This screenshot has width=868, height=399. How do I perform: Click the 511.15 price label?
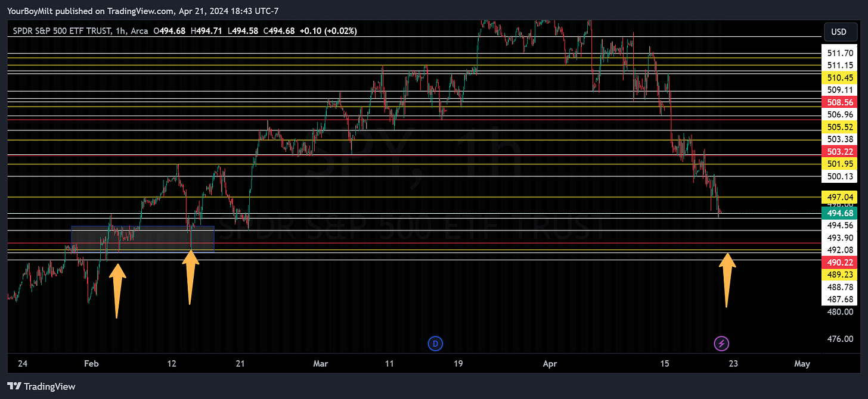coord(841,65)
